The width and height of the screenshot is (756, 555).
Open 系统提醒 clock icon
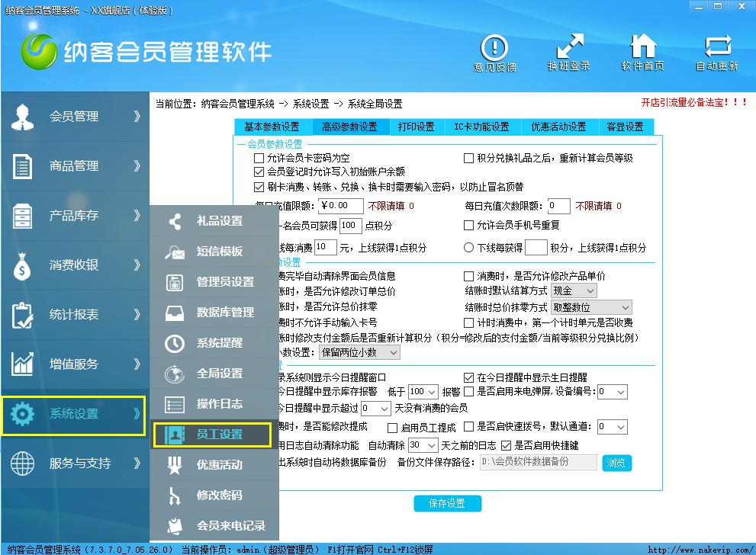(x=175, y=343)
